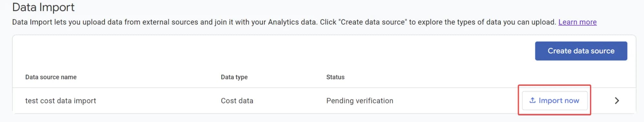Click the Create data source button

pyautogui.click(x=581, y=51)
